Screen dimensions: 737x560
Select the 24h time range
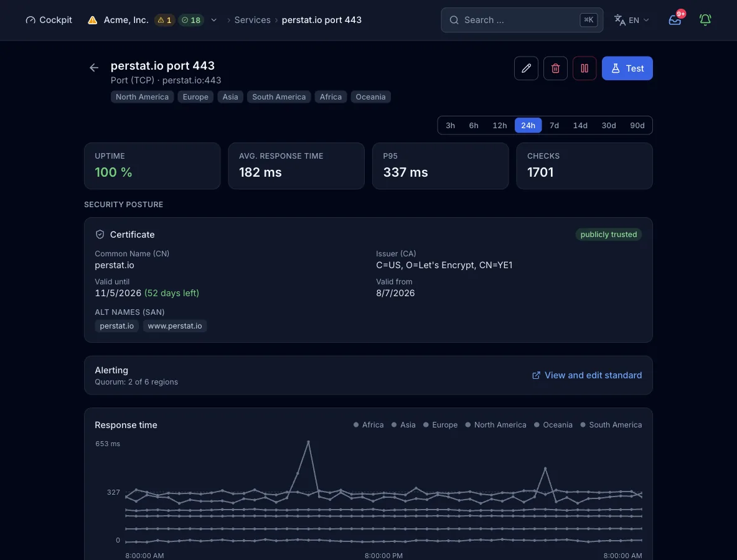tap(528, 126)
